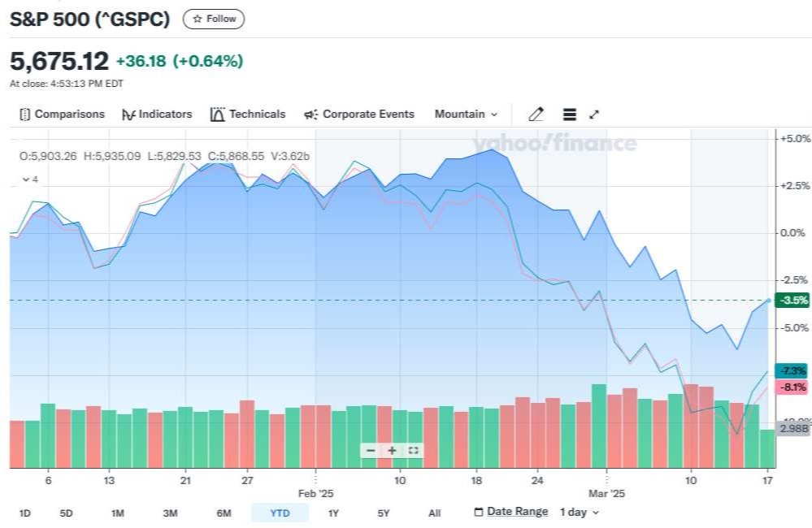Select the 1M time range
The width and height of the screenshot is (812, 528).
coord(118,513)
